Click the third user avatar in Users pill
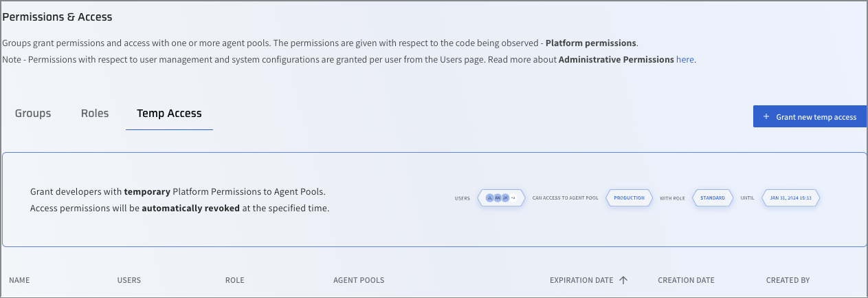 tap(505, 198)
